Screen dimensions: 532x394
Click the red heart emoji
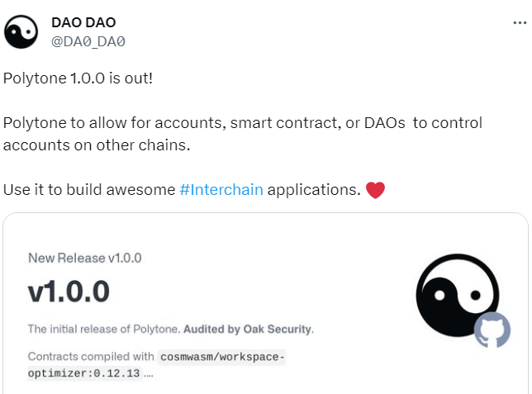point(375,190)
